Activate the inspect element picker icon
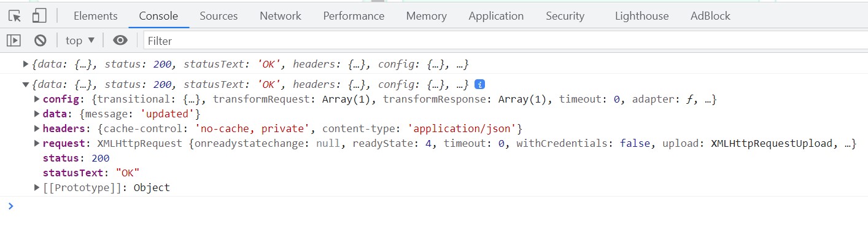 pos(15,16)
